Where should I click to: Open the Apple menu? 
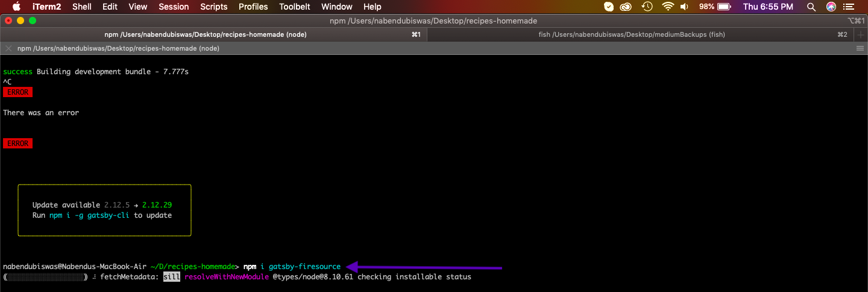point(16,7)
